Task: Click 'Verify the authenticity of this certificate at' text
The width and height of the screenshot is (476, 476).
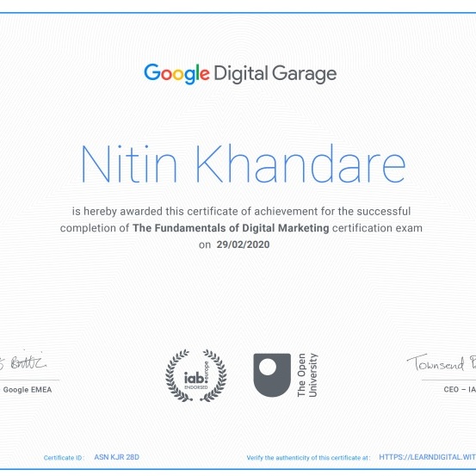Action: 308,457
